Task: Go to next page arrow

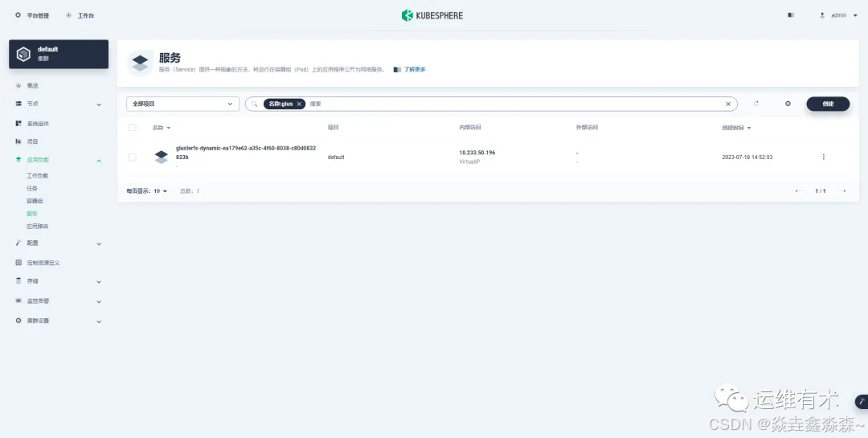Action: 842,191
